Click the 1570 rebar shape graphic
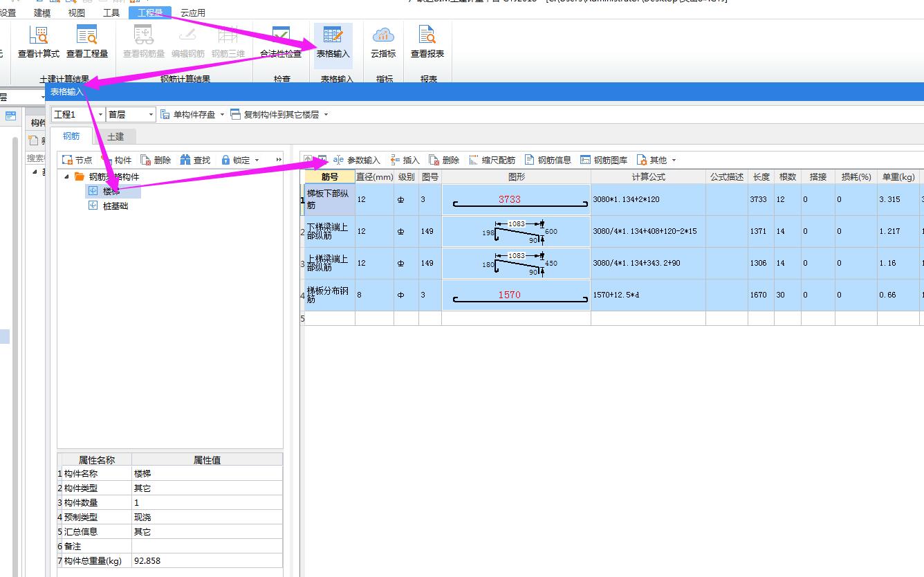924x577 pixels. [516, 295]
